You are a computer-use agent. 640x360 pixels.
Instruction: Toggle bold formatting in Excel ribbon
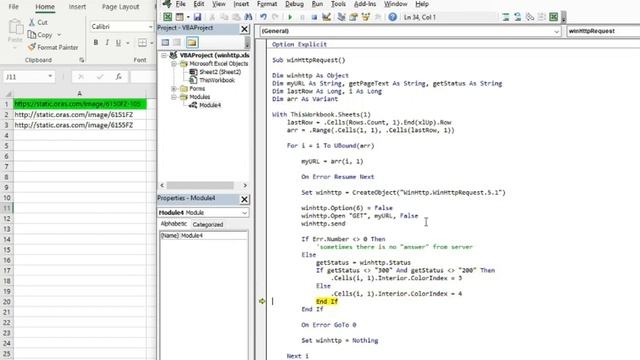(96, 43)
